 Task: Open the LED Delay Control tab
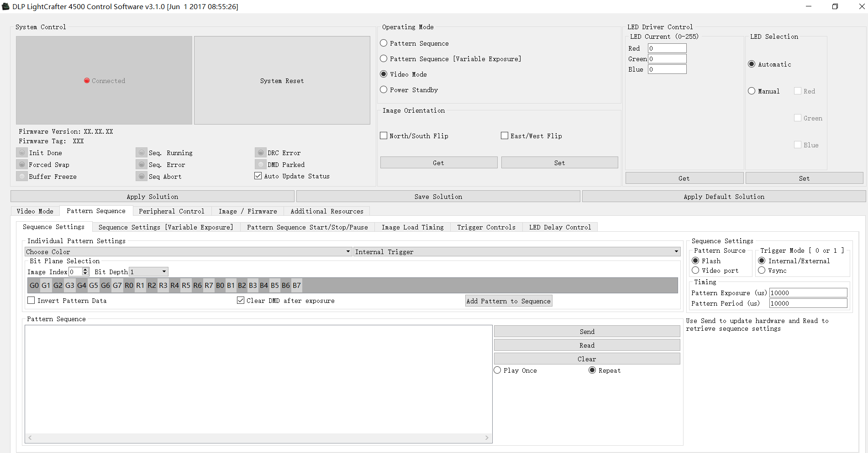(x=560, y=227)
